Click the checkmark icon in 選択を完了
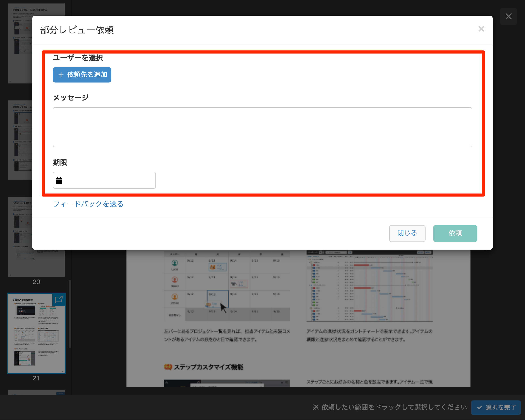This screenshot has height=420, width=525. coord(479,407)
